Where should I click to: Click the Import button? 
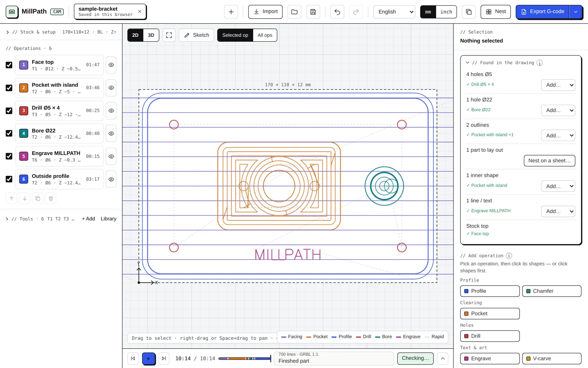[x=265, y=11]
